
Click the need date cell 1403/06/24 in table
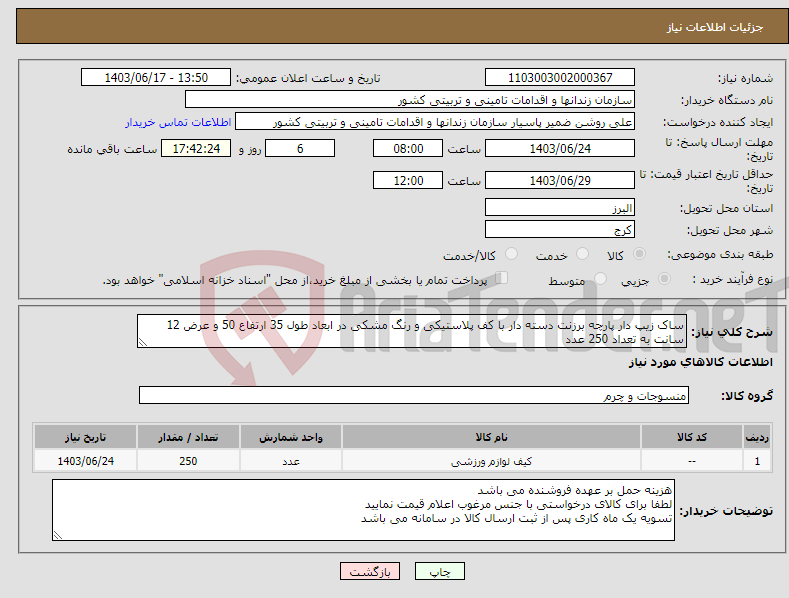tap(85, 461)
